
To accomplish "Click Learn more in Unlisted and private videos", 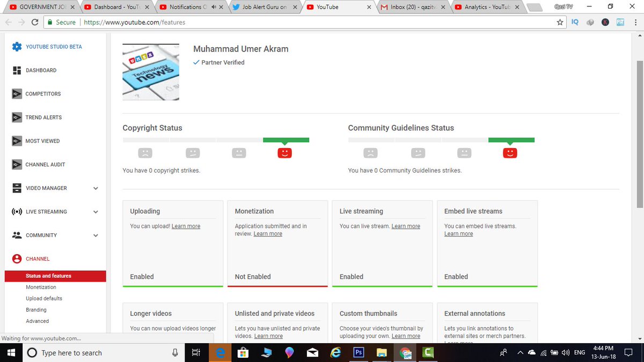I will click(x=268, y=336).
